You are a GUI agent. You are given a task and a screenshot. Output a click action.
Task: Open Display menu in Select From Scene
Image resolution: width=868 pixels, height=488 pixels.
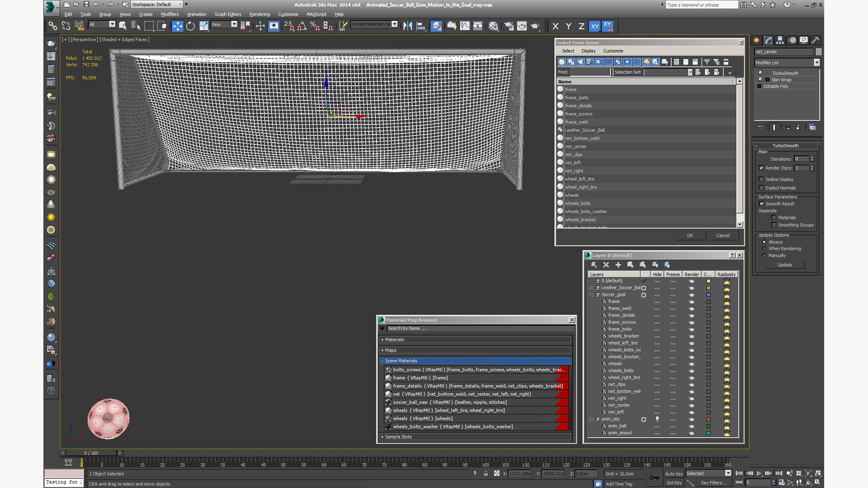(x=588, y=51)
